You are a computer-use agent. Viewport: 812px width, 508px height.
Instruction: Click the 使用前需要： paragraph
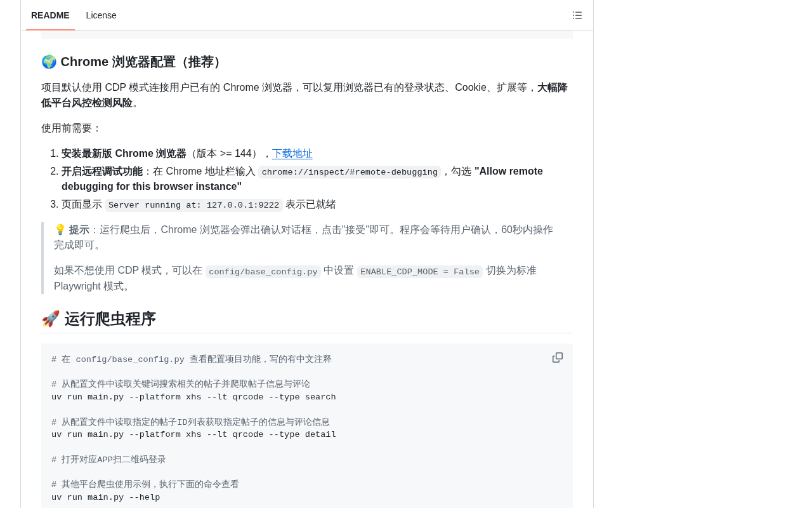[x=72, y=128]
